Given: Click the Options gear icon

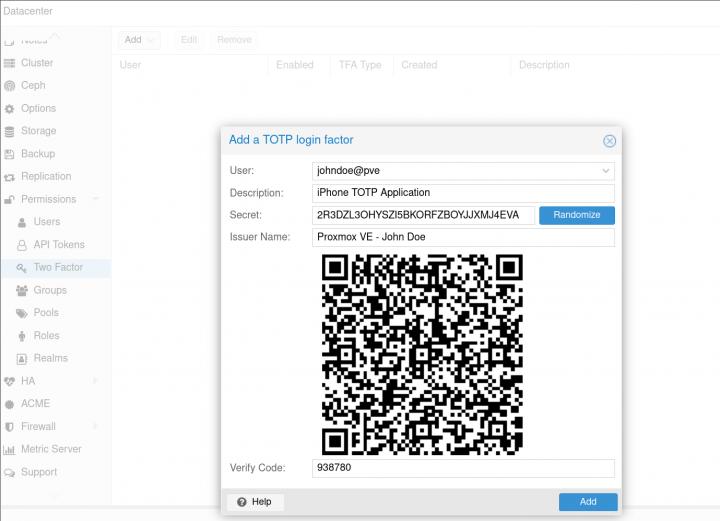Looking at the screenshot, I should (x=10, y=109).
